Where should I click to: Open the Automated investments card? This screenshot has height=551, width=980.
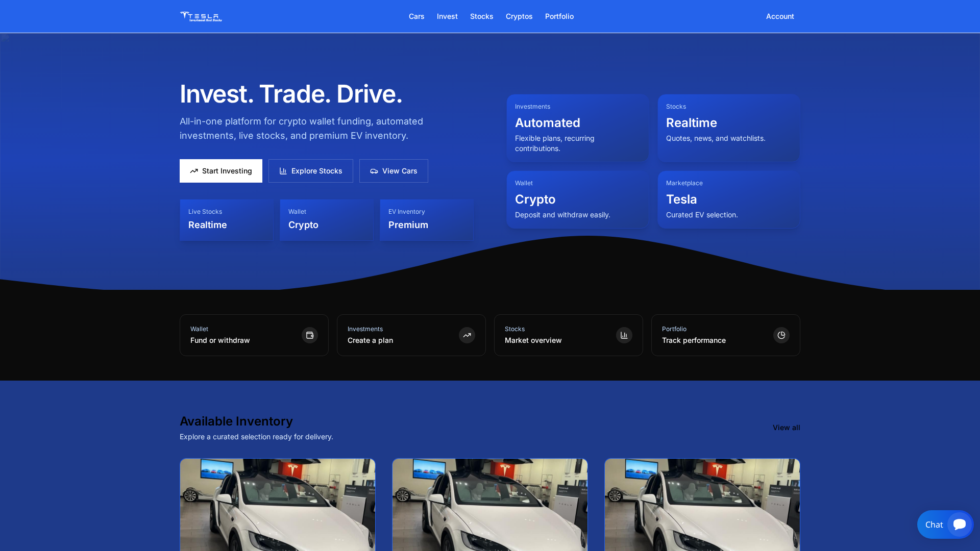click(x=577, y=128)
